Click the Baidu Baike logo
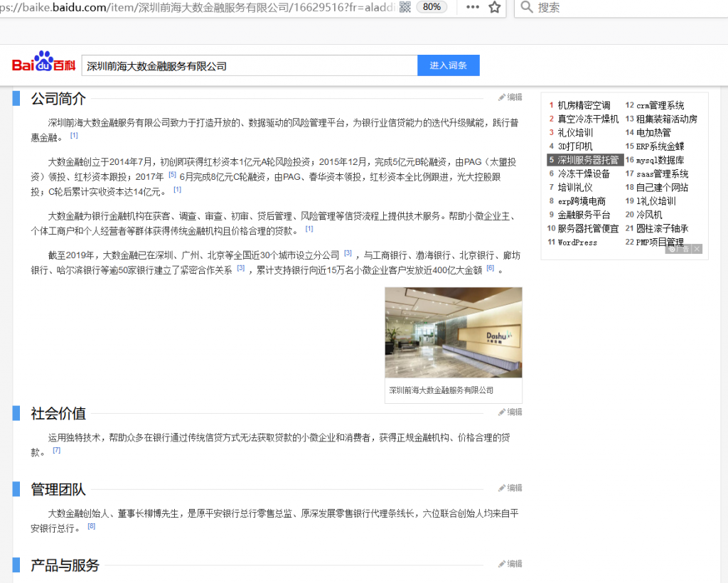This screenshot has width=728, height=583. tap(43, 62)
